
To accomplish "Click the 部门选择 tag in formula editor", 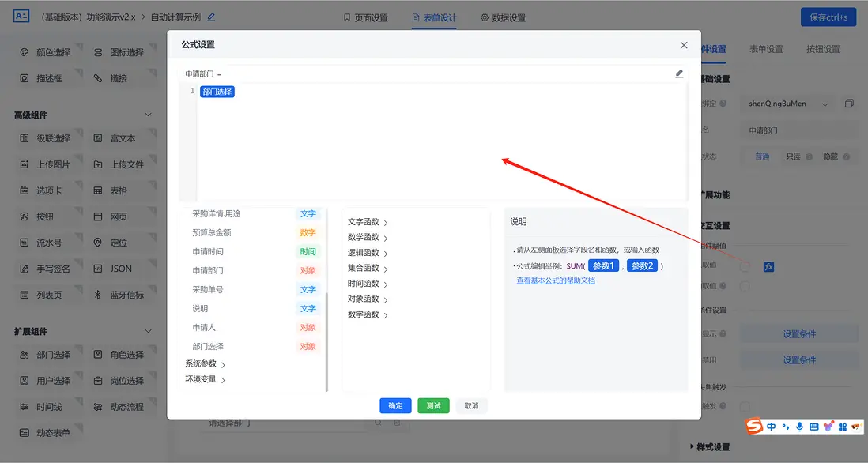I will click(x=217, y=92).
